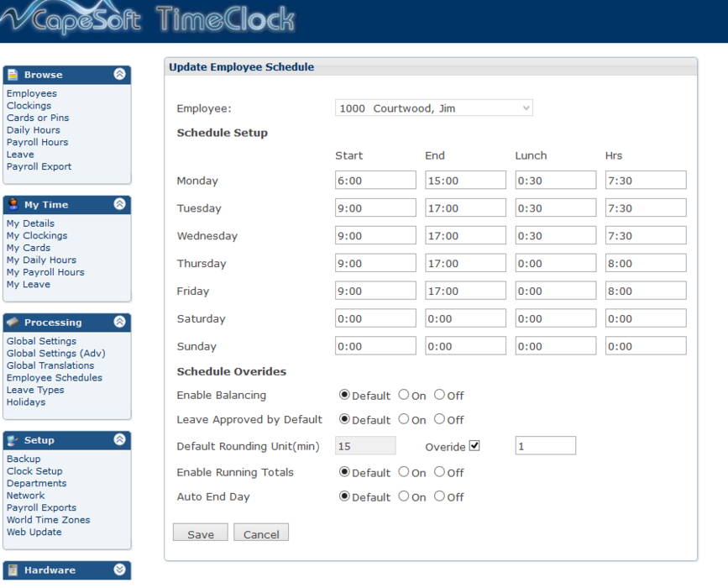
Task: Set Auto End Day to On
Action: point(403,496)
